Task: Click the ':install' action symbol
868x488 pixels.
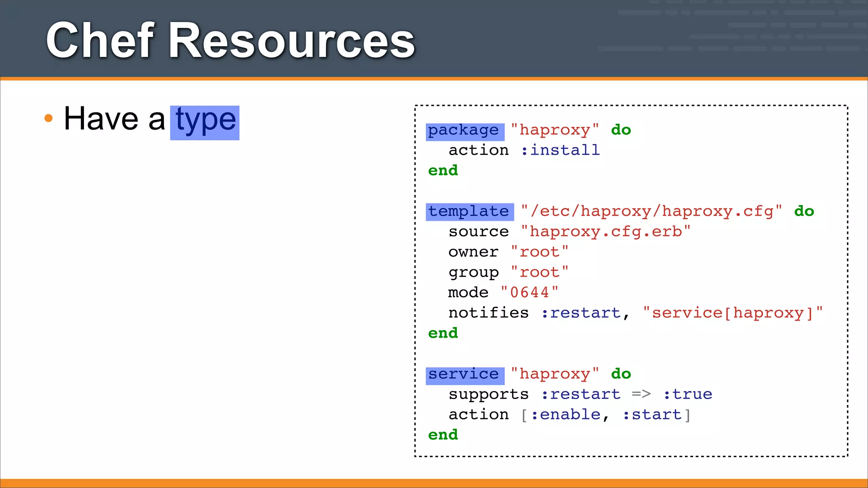Action: [x=560, y=150]
